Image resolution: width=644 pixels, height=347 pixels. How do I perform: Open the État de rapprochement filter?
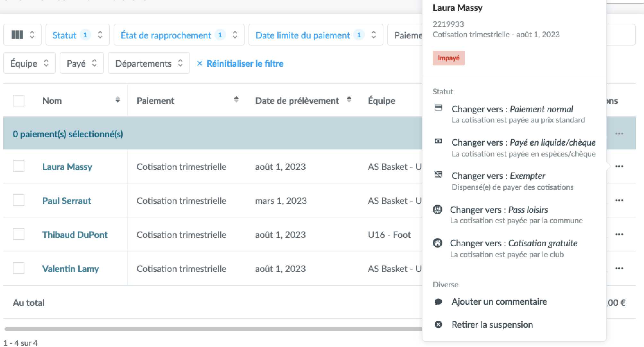click(179, 35)
